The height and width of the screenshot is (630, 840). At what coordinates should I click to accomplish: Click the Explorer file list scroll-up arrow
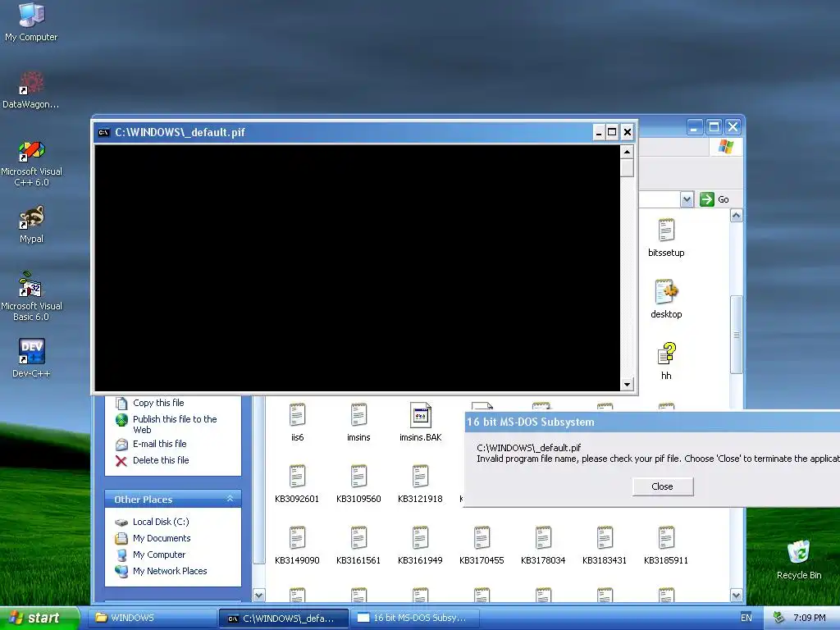[736, 216]
